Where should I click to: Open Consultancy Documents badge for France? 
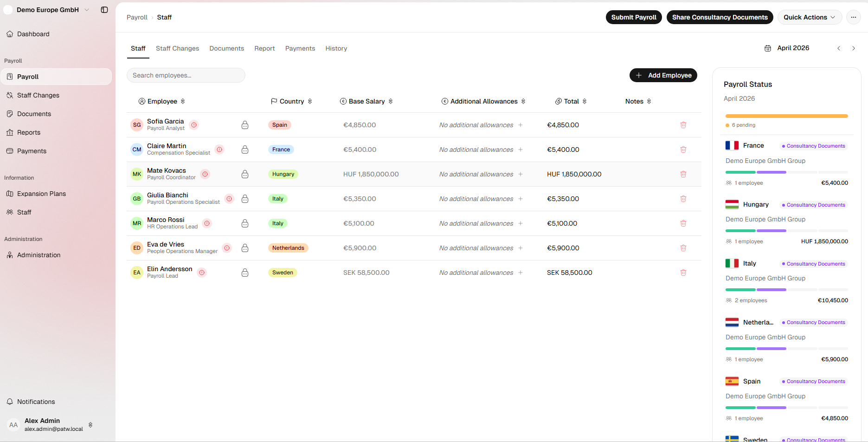(x=814, y=146)
